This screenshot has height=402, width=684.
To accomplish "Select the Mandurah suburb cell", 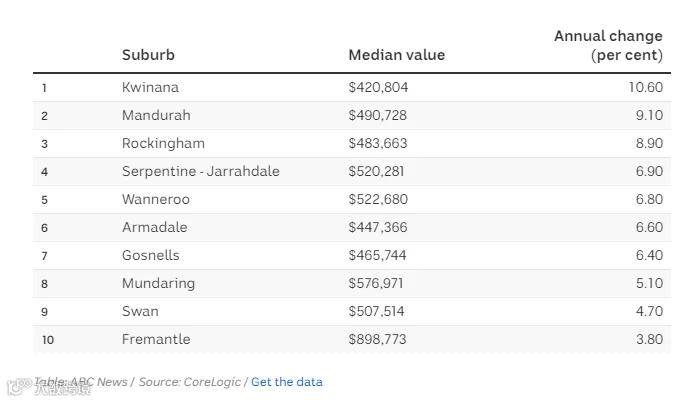I will (156, 115).
